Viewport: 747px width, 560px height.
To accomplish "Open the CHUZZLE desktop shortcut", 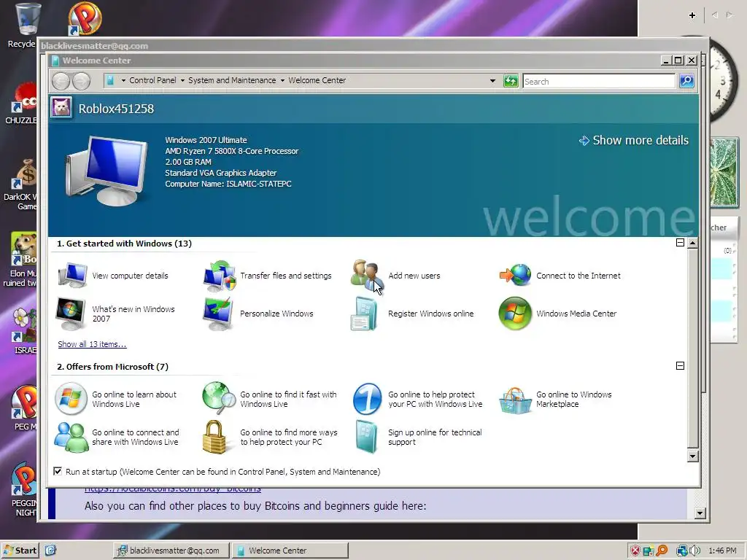I will 23,104.
